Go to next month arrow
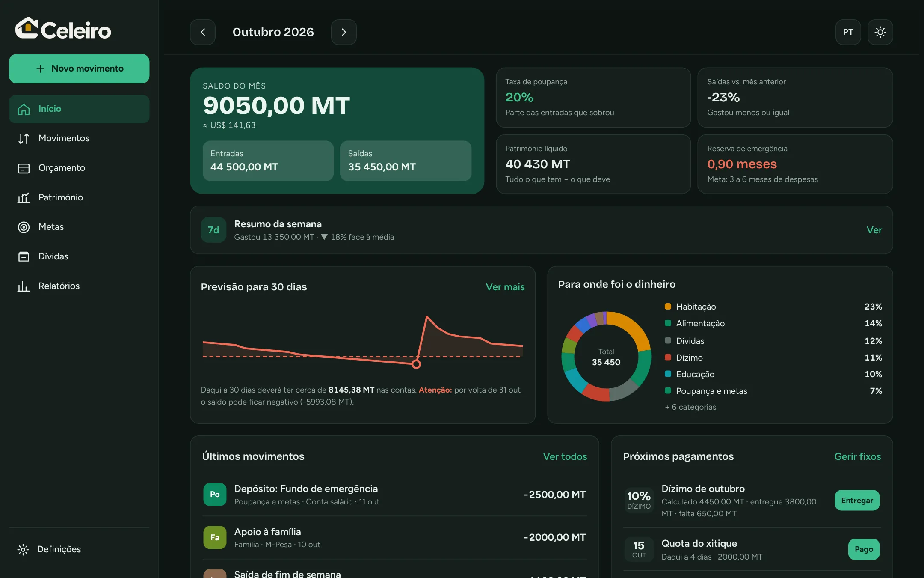The image size is (924, 578). click(x=344, y=32)
